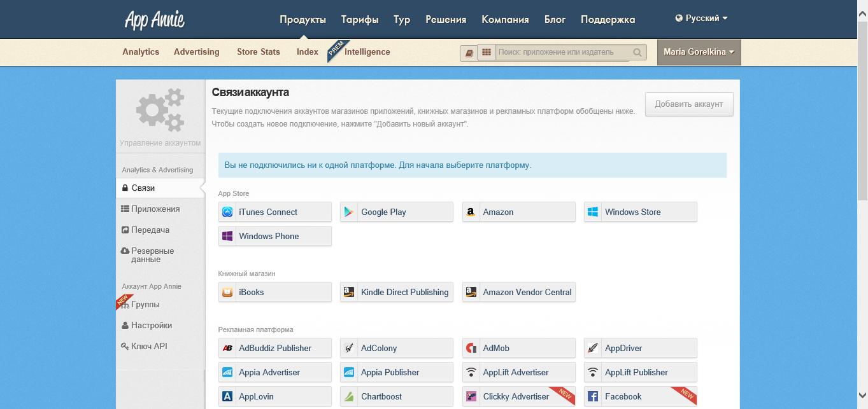Click the Facebook icon
Image resolution: width=868 pixels, height=409 pixels.
pos(593,396)
